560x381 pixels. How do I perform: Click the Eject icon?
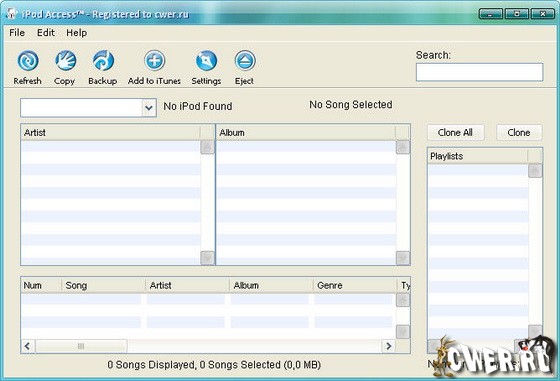(x=245, y=61)
